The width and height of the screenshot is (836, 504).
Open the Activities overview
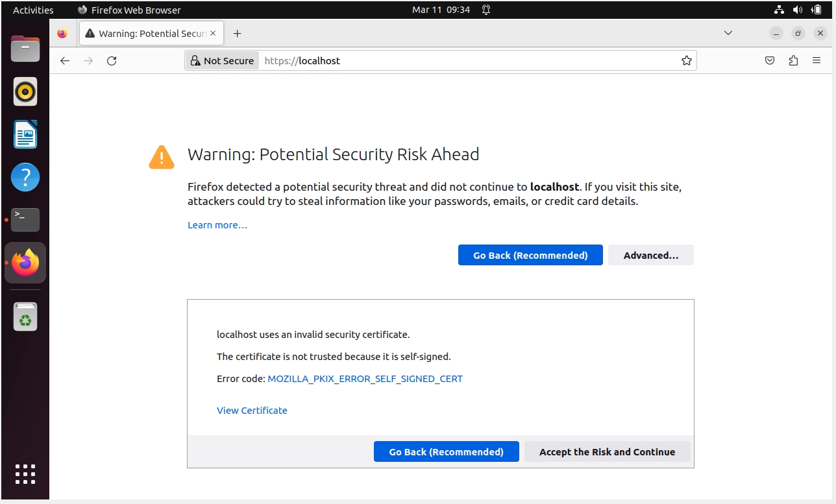point(33,10)
